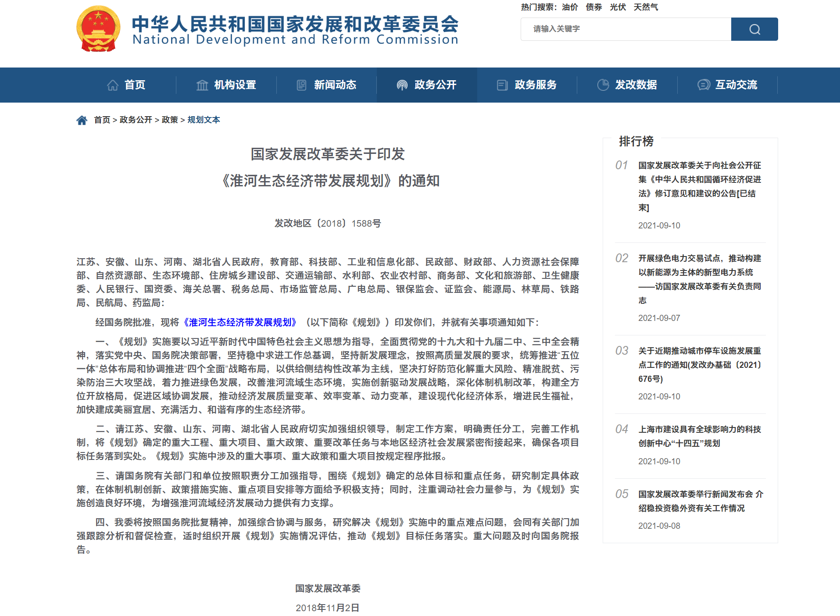Open the 政务服务 navigation menu
Image resolution: width=840 pixels, height=616 pixels.
click(x=535, y=85)
